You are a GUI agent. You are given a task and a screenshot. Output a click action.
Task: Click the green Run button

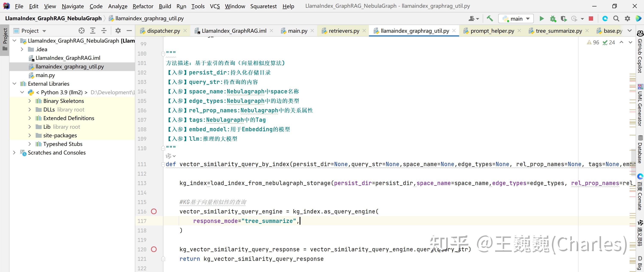pyautogui.click(x=542, y=19)
